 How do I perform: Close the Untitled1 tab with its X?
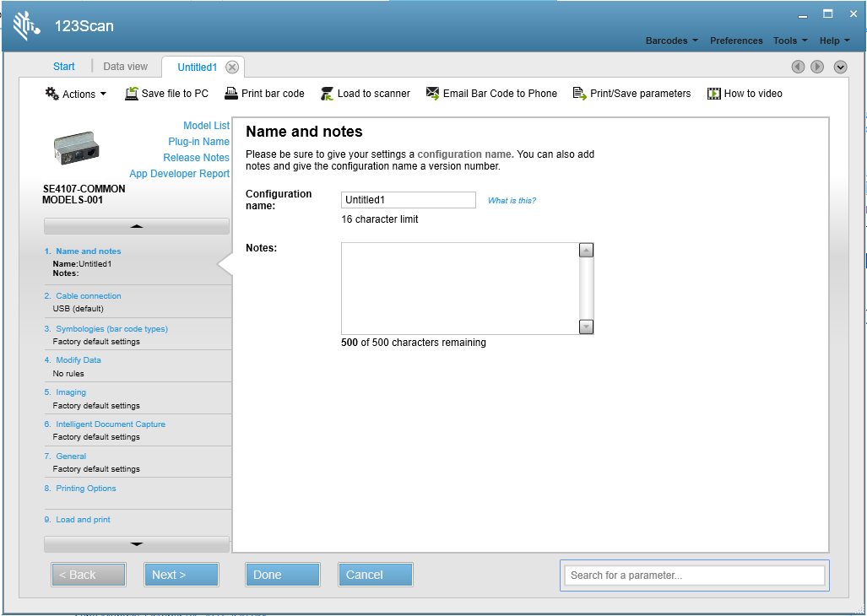[x=232, y=68]
